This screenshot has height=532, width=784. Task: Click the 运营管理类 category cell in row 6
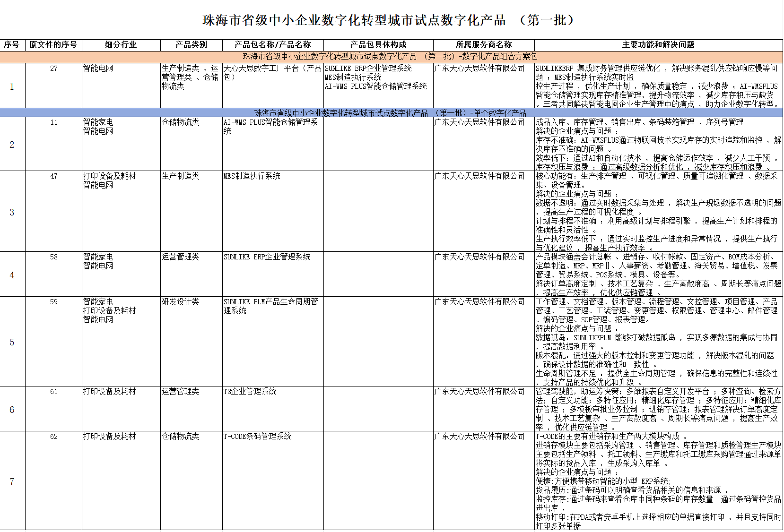tap(192, 409)
